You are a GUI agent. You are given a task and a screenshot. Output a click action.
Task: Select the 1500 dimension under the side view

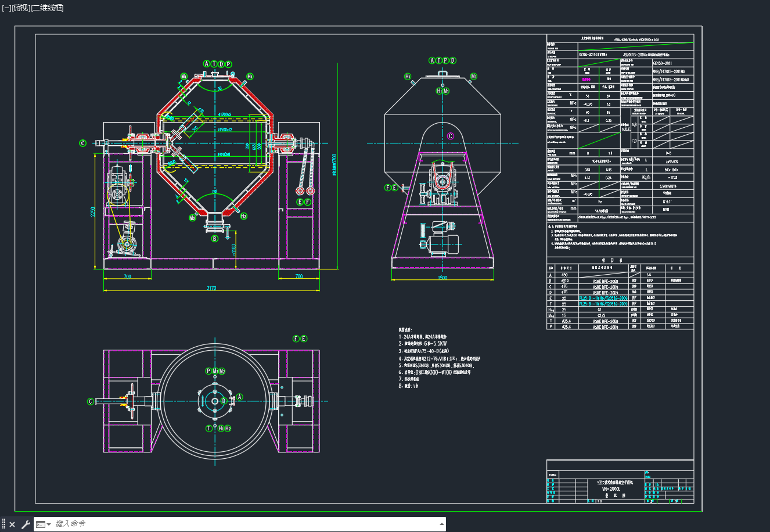[x=442, y=278]
